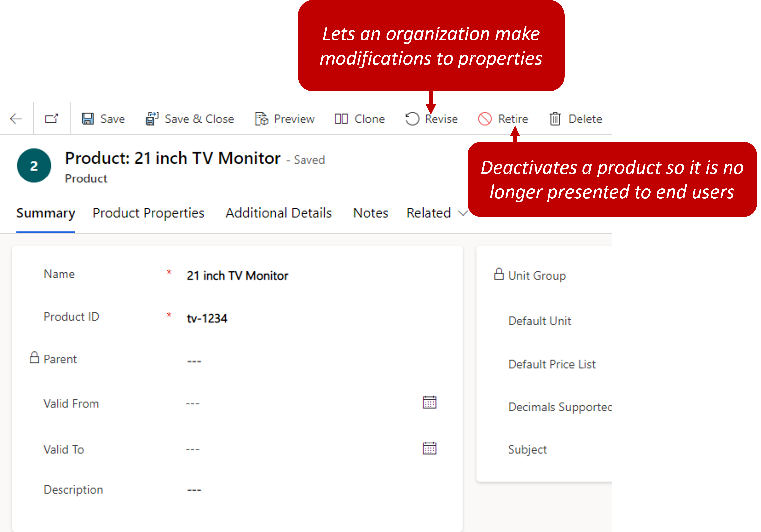This screenshot has width=761, height=532.
Task: Click the Save button label
Action: tap(113, 119)
